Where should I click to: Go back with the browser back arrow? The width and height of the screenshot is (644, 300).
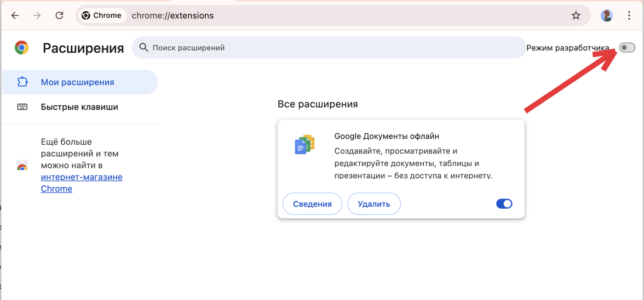pos(15,16)
